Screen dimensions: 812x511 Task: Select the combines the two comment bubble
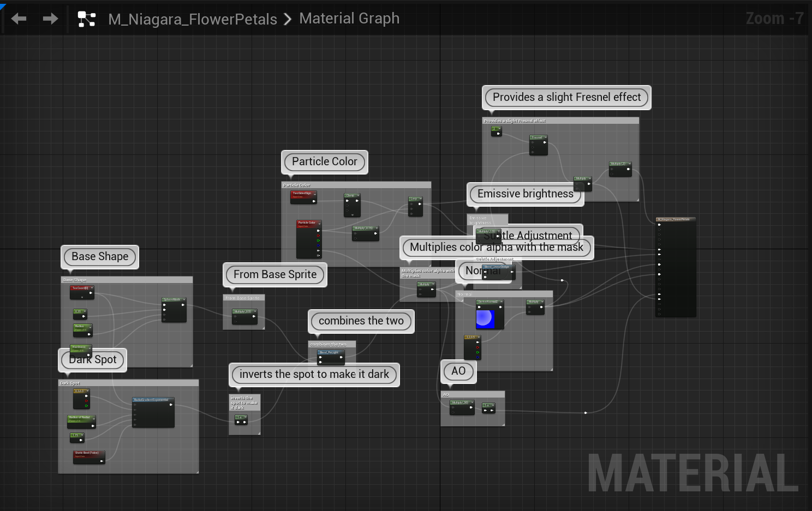(361, 321)
